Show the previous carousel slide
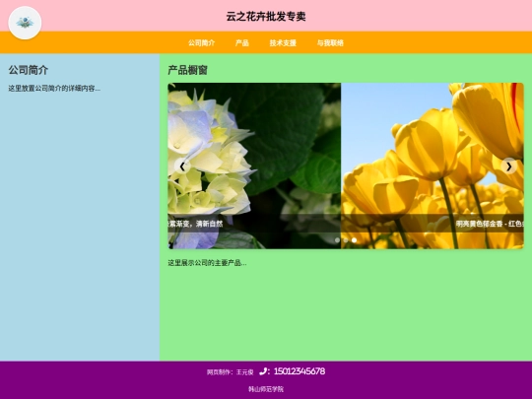532x399 pixels. pos(182,166)
